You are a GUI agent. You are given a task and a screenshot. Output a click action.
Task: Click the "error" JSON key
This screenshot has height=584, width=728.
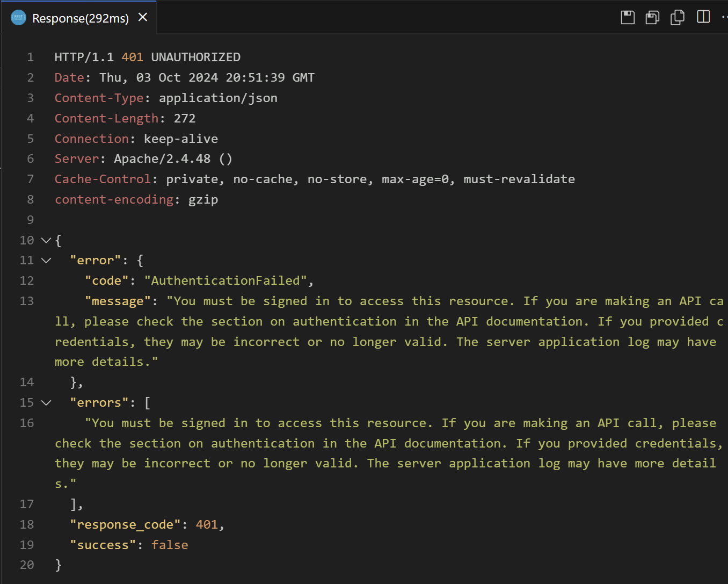tap(96, 260)
